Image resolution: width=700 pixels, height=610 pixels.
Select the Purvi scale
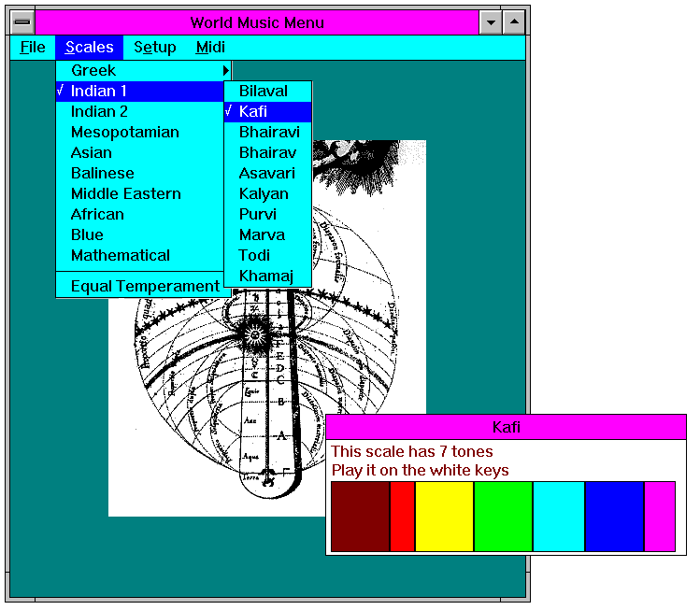pos(268,214)
